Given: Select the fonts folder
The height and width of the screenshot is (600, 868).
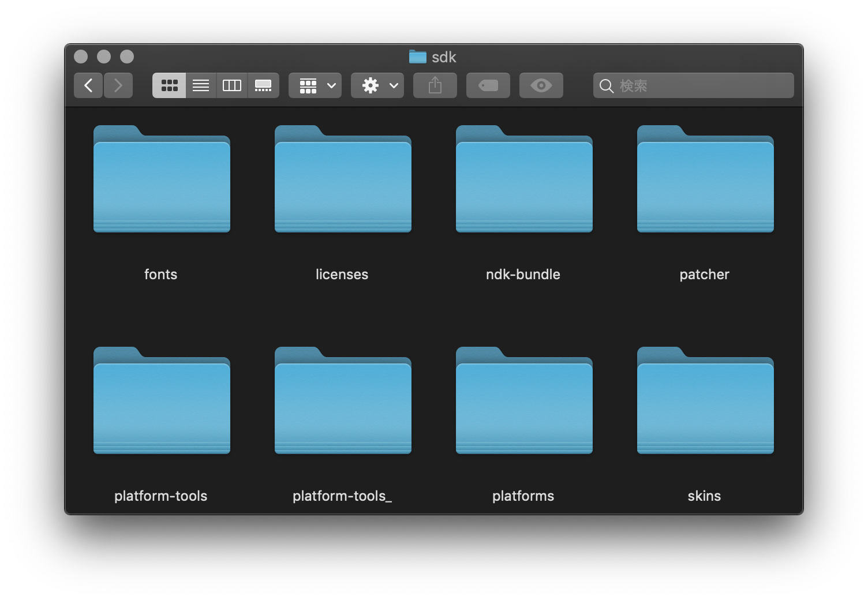Looking at the screenshot, I should [x=162, y=180].
